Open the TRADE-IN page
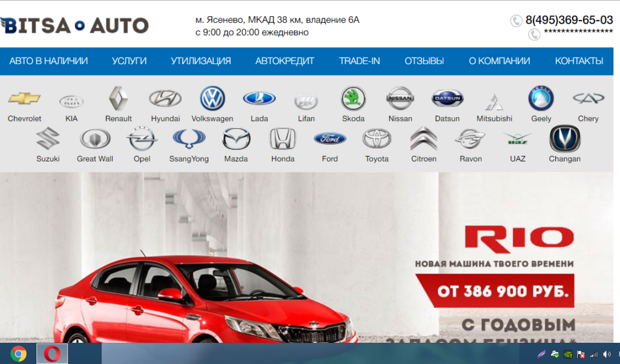Screen dimensions: 620x364 [360, 61]
